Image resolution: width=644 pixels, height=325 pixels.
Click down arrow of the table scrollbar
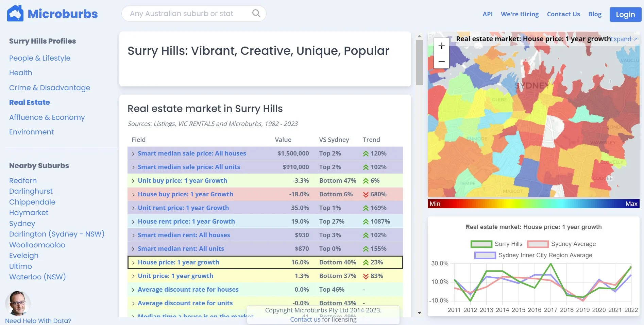(419, 312)
